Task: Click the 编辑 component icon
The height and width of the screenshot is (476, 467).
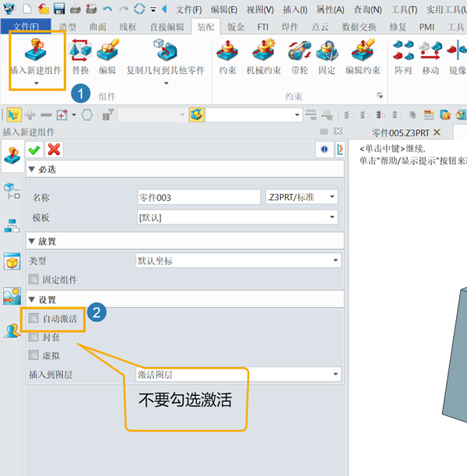Action: (107, 49)
